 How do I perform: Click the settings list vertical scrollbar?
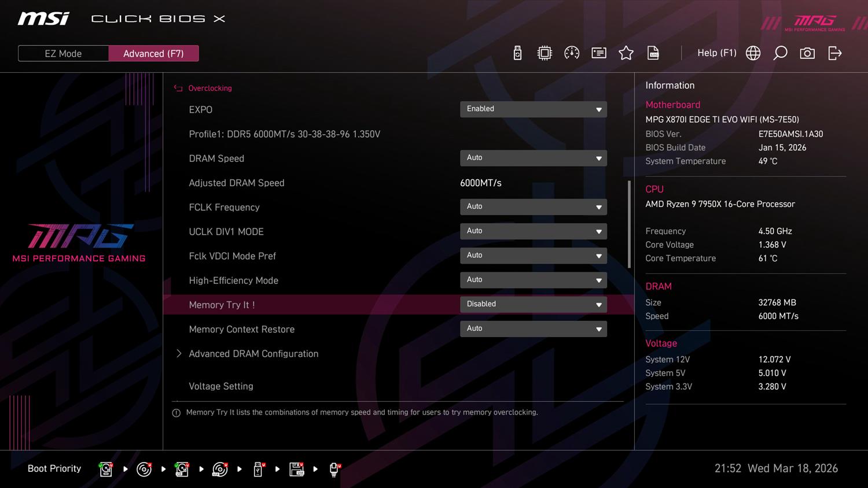[x=629, y=224]
